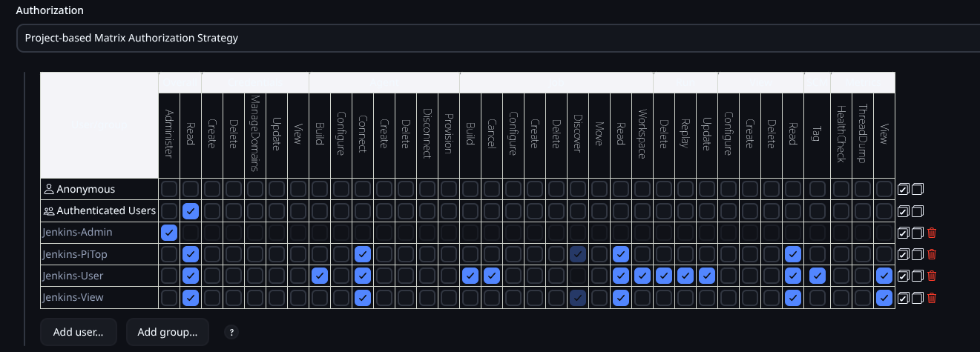The height and width of the screenshot is (352, 980).
Task: Delete the Jenkins-View permissions row
Action: pyautogui.click(x=932, y=298)
